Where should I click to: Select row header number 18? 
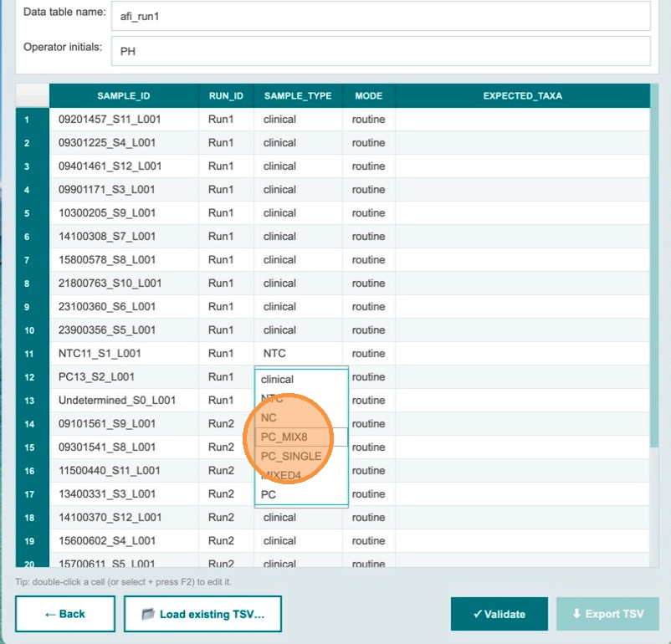click(33, 518)
